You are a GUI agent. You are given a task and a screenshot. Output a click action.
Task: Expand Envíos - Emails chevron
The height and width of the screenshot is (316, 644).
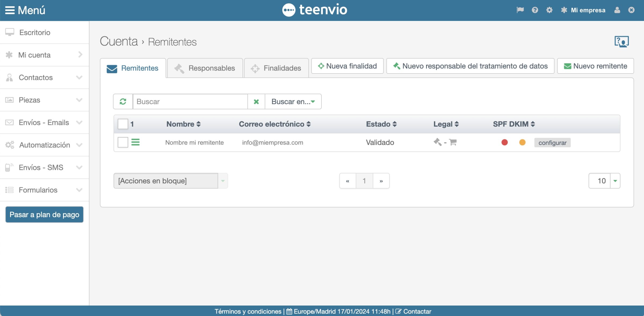pyautogui.click(x=79, y=123)
